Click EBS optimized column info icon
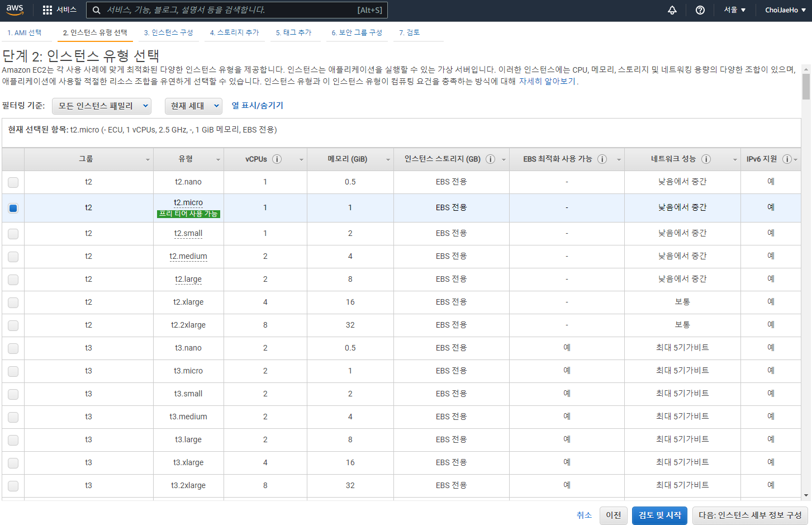Screen dimensions: 812x525 (602, 159)
